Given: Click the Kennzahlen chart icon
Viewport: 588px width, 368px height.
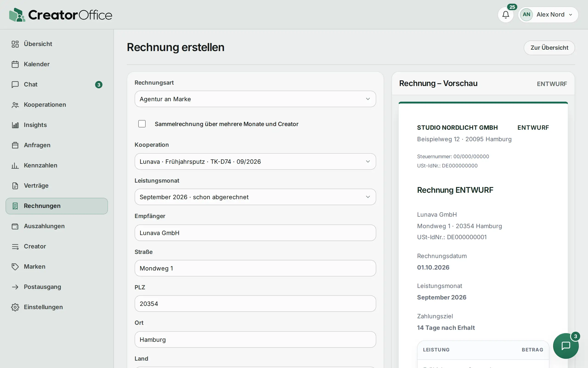Looking at the screenshot, I should coord(15,166).
